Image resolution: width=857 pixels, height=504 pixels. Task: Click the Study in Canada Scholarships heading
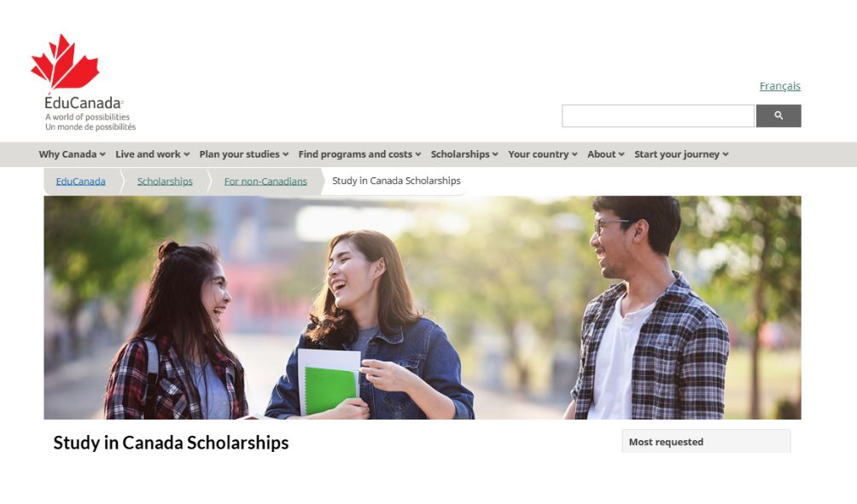pyautogui.click(x=171, y=443)
